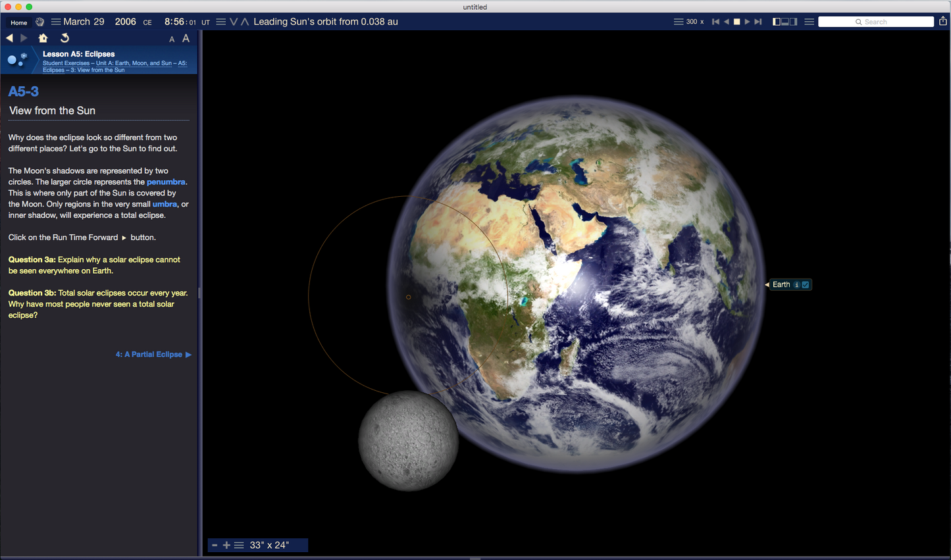Click the circular reload arrow icon

[64, 38]
